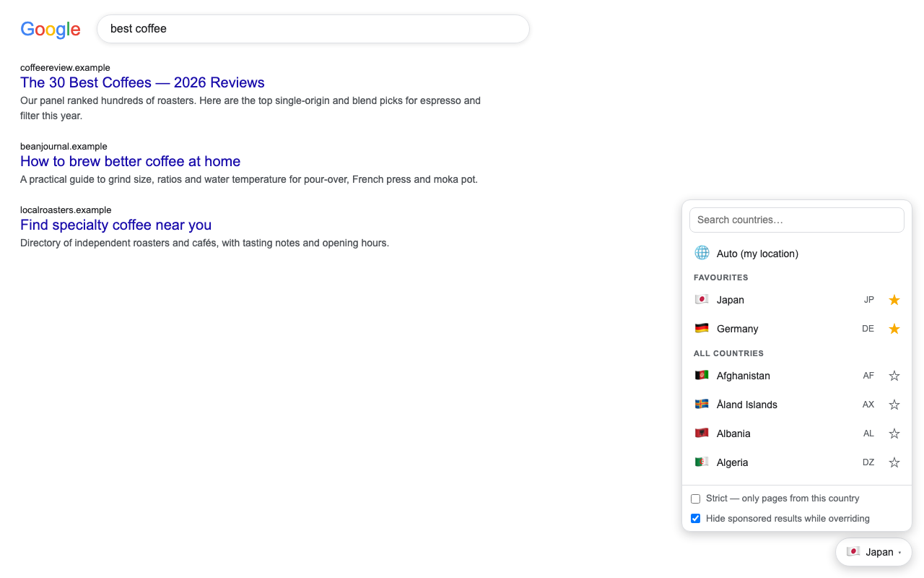Viewport: 924px width, 578px height.
Task: Select Albania in all countries
Action: pyautogui.click(x=797, y=433)
